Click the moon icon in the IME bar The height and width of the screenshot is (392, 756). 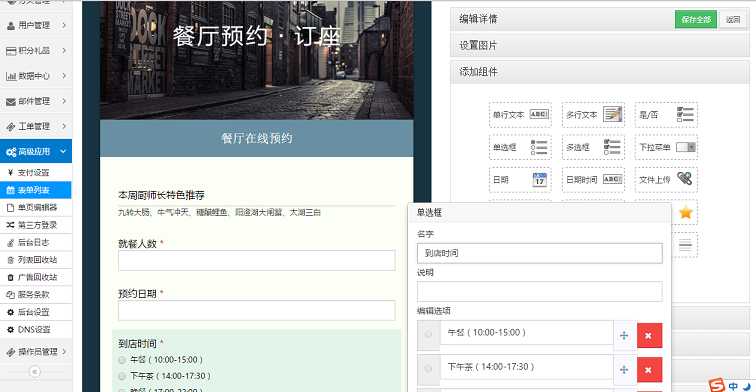coord(747,386)
